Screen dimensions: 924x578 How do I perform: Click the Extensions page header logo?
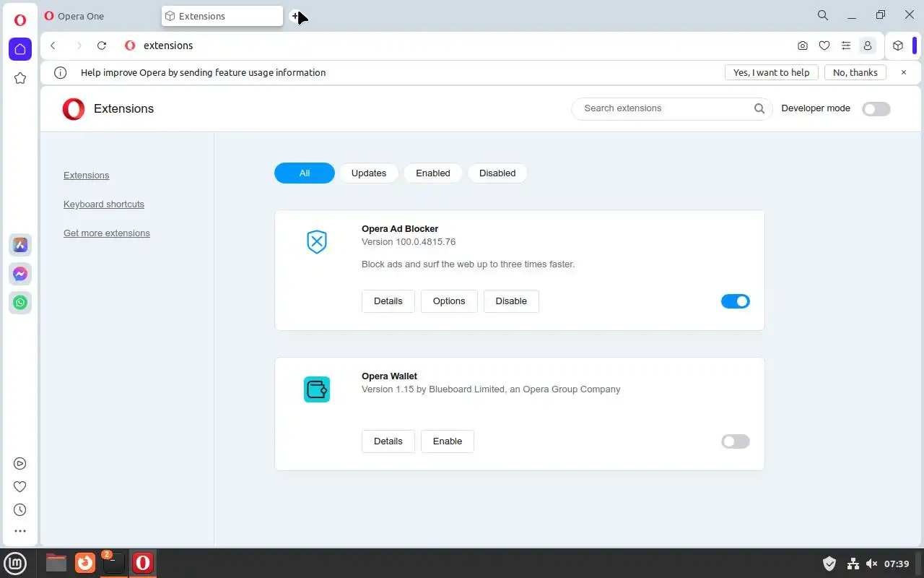point(74,108)
